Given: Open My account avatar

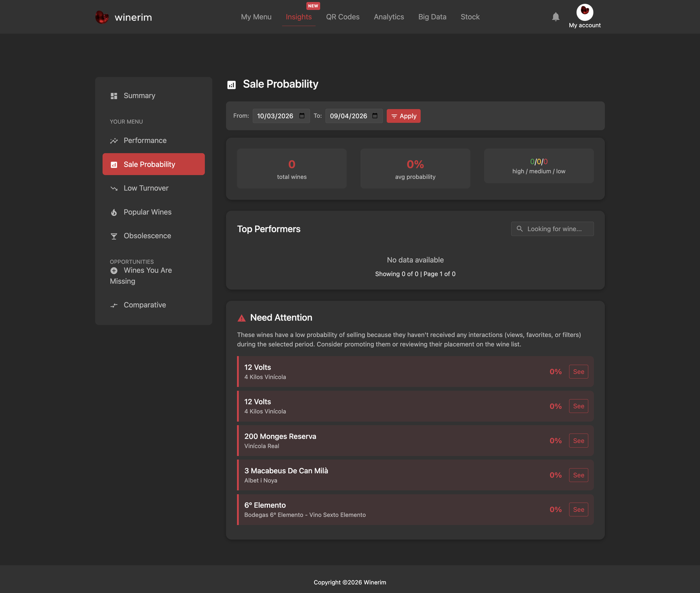Looking at the screenshot, I should pos(585,12).
